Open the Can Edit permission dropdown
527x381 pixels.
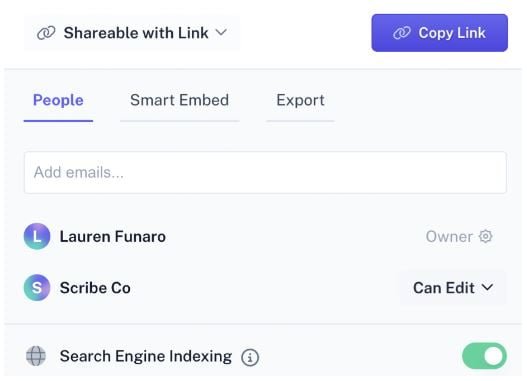pos(453,288)
